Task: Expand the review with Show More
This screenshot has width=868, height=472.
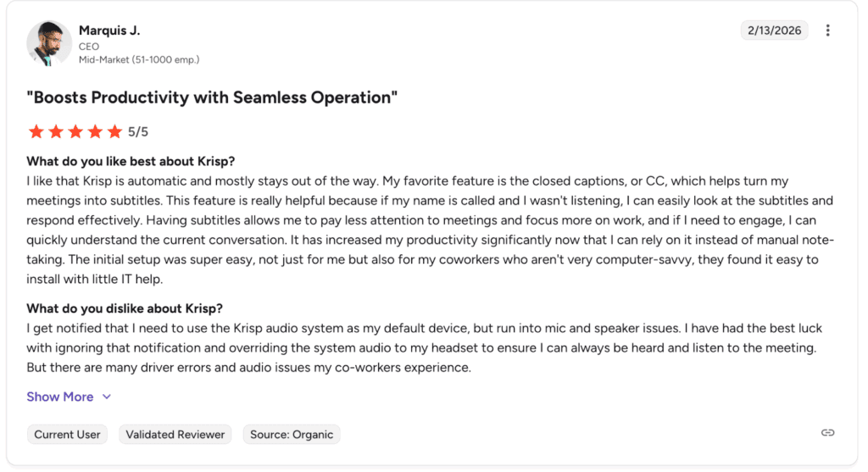Action: tap(60, 397)
